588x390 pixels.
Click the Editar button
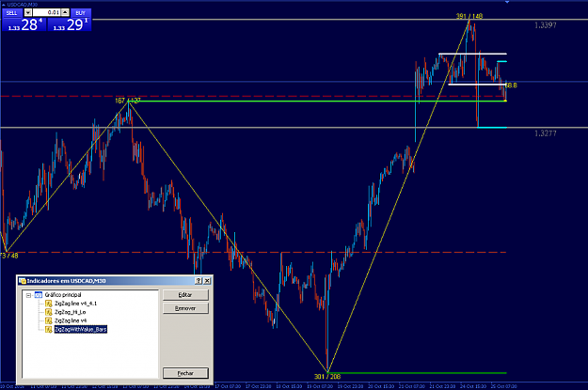185,295
